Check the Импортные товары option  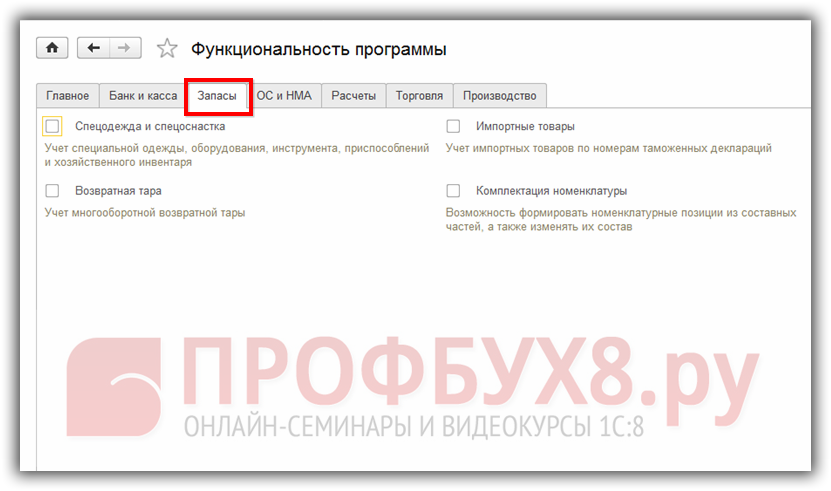(x=453, y=126)
